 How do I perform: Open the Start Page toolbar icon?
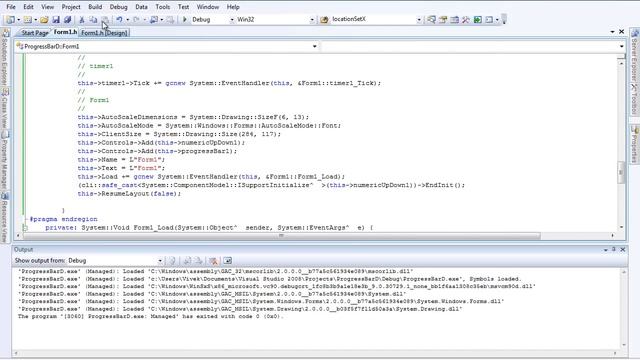coord(478,20)
